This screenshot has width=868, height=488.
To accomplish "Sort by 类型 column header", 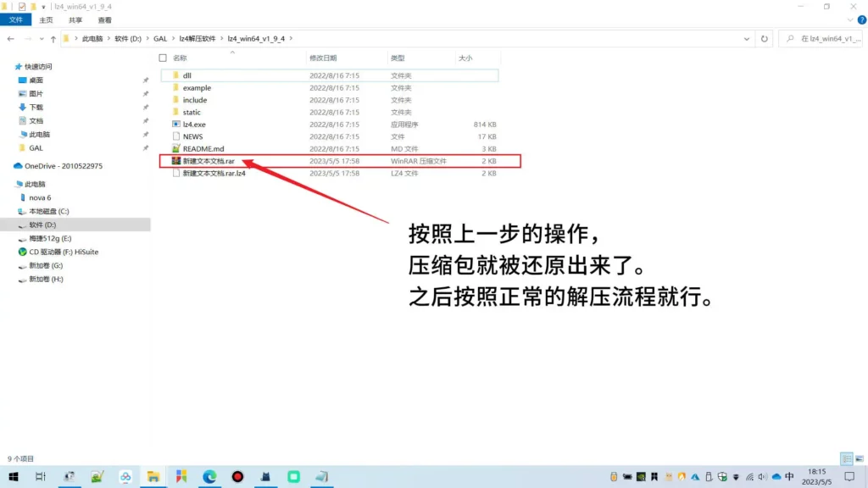I will tap(398, 58).
